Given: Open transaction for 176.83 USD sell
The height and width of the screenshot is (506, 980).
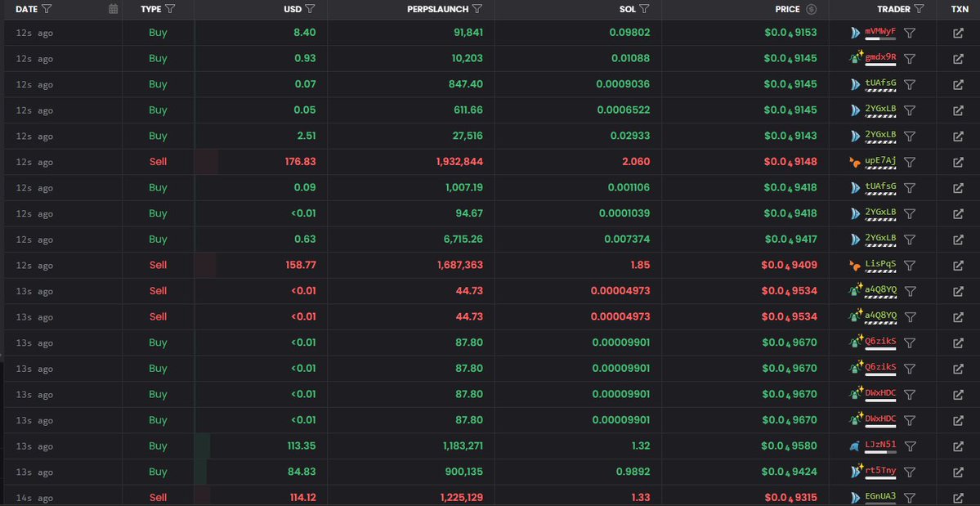Looking at the screenshot, I should pyautogui.click(x=958, y=162).
